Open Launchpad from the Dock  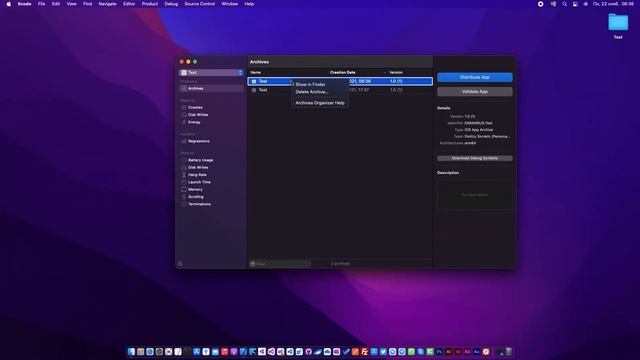point(140,351)
